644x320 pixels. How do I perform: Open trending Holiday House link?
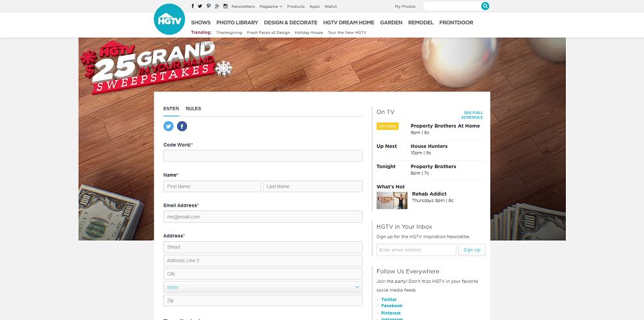(309, 33)
